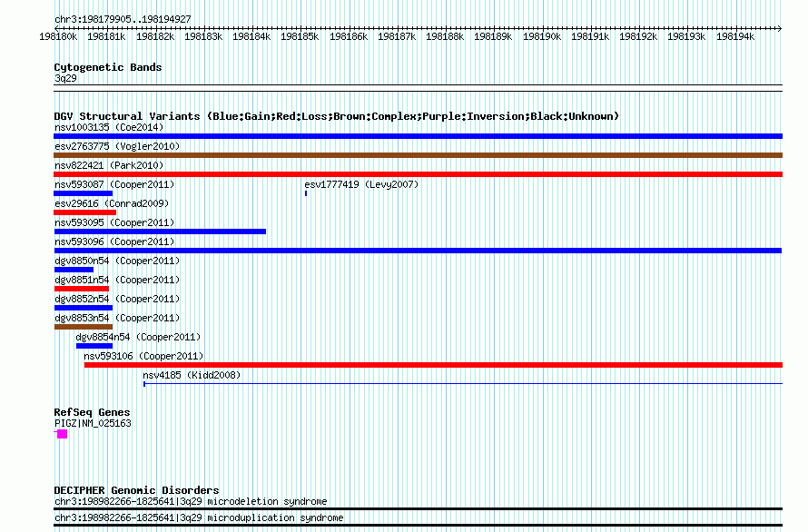The image size is (808, 532).
Task: Click the nsv593096 (Cooper2011) text label
Action: [x=114, y=241]
